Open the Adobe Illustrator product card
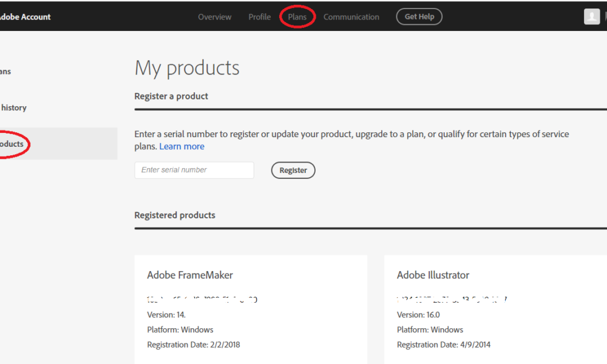Image resolution: width=607 pixels, height=364 pixels. pos(433,275)
